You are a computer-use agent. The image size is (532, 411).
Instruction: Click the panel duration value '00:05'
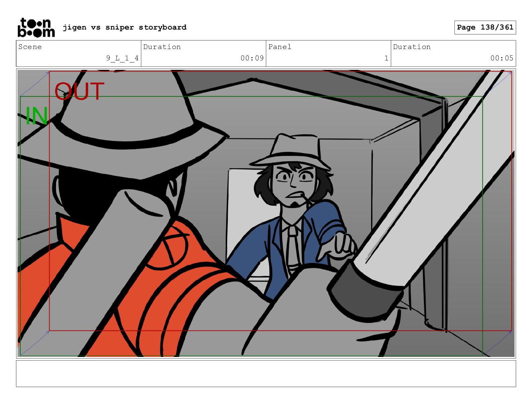(x=502, y=58)
